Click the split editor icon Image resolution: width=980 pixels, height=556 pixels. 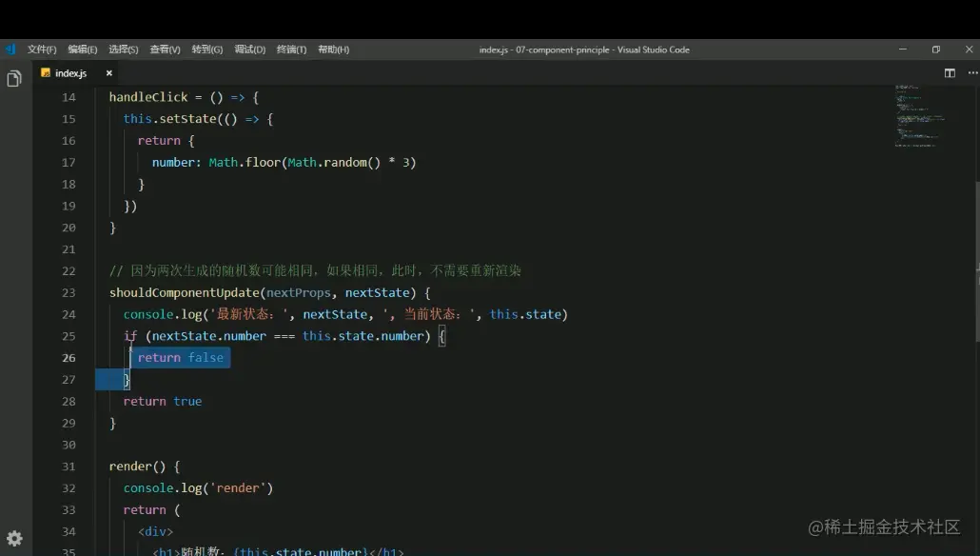pos(950,73)
